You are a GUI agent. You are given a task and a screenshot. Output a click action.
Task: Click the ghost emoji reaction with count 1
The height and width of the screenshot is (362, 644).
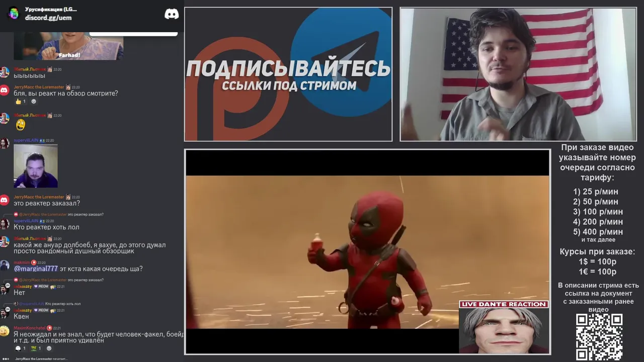(21, 348)
